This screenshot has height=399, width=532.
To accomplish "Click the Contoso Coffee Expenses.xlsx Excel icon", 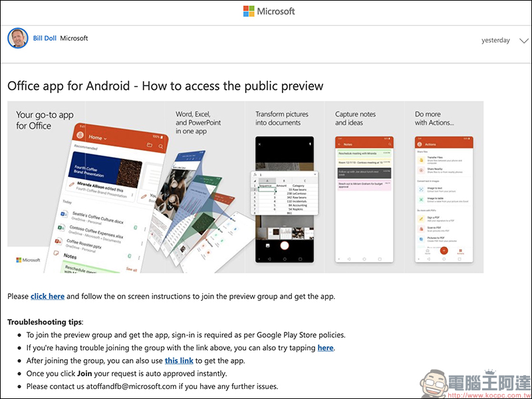I will (x=61, y=227).
